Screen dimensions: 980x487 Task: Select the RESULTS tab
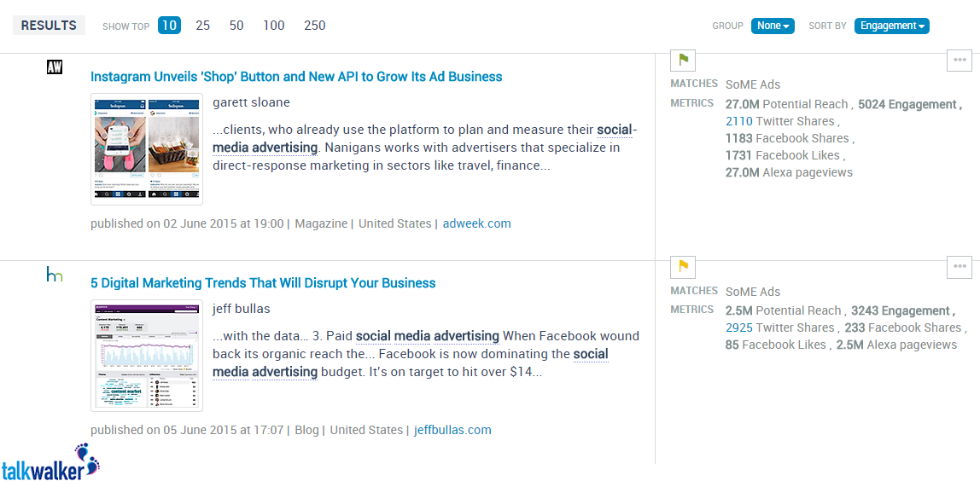pos(49,26)
